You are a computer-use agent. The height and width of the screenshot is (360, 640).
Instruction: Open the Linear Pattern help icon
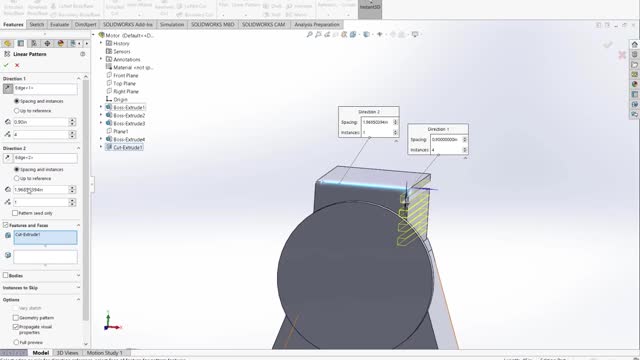tap(82, 54)
